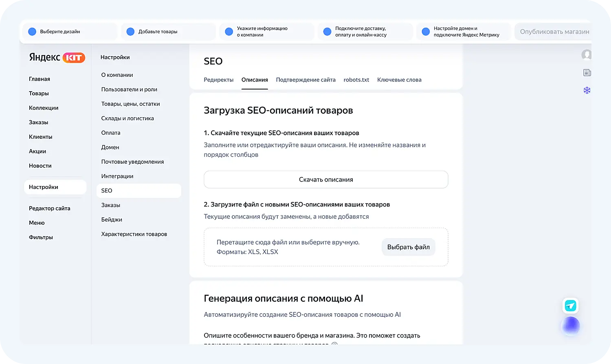The width and height of the screenshot is (611, 364).
Task: Click the Выбрать файл button
Action: click(408, 247)
